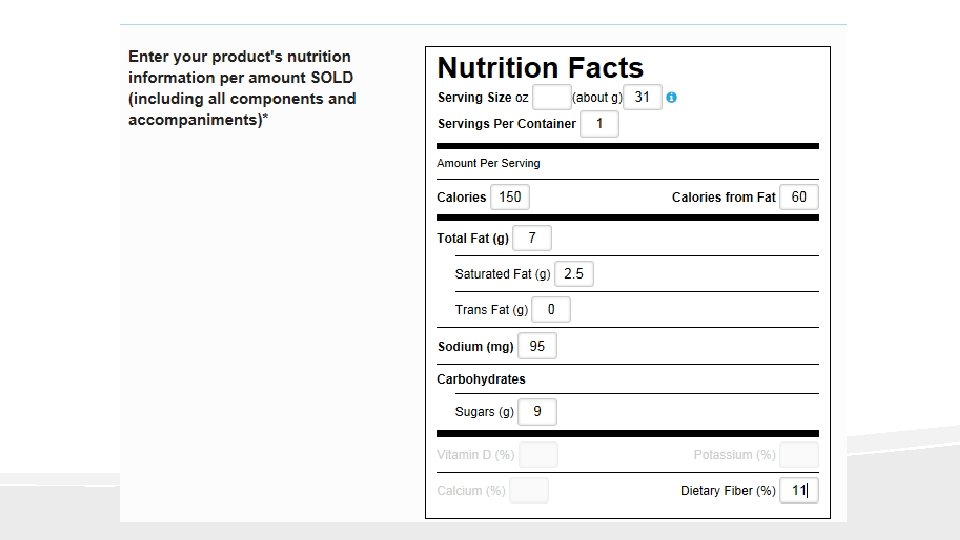Focus the Dietary Fiber percent field
This screenshot has height=540, width=960.
click(x=799, y=491)
